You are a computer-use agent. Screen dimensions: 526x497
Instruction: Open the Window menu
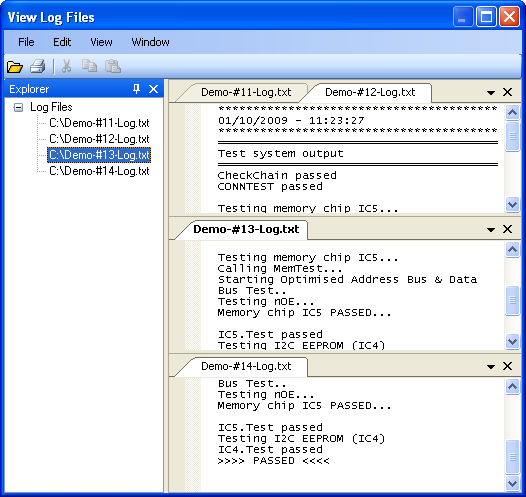pos(150,42)
